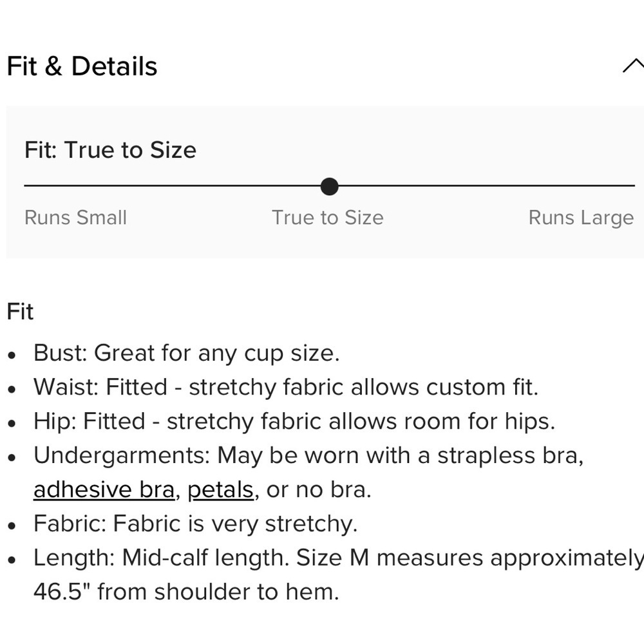Click the fit slider black dot
Screen dimensions: 644x644
click(x=329, y=186)
